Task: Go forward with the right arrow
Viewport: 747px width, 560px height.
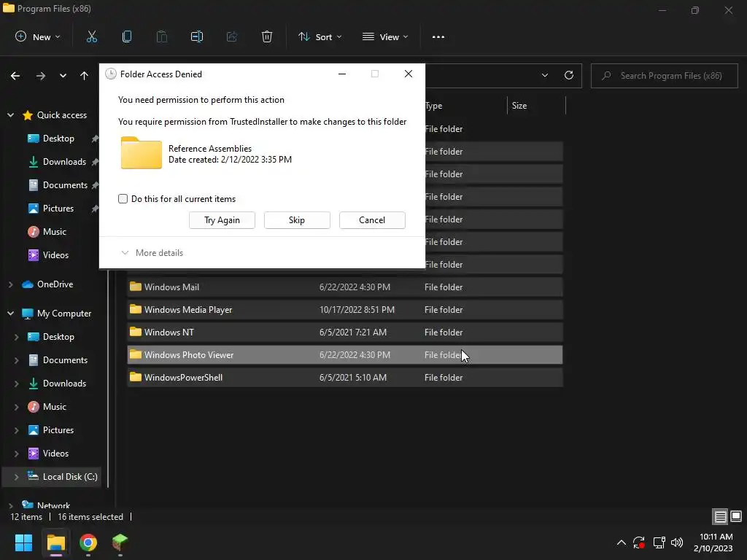Action: point(41,76)
